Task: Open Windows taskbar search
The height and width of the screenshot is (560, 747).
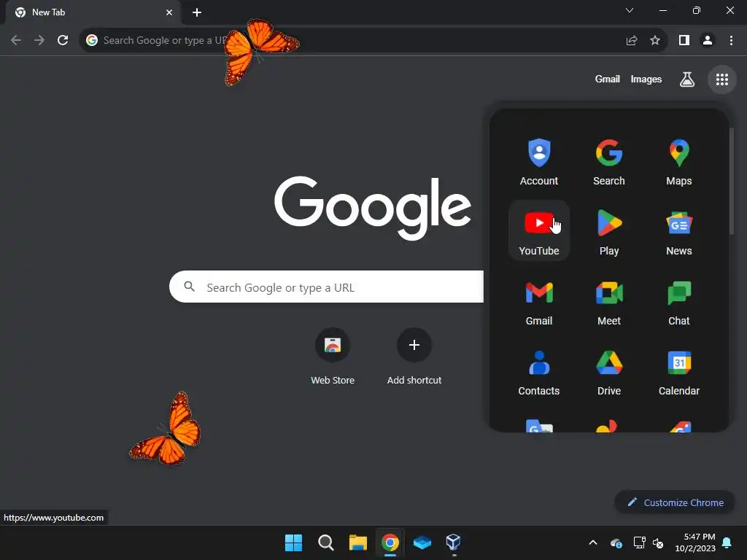Action: point(326,542)
